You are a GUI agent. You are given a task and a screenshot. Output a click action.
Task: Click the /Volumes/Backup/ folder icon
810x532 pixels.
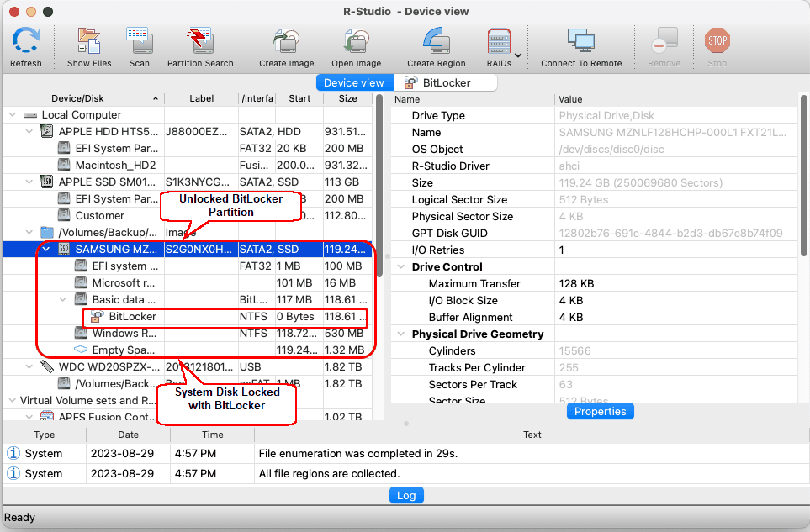point(46,232)
